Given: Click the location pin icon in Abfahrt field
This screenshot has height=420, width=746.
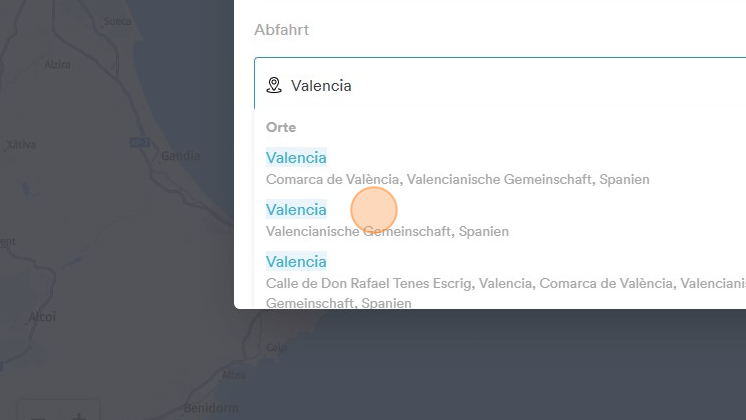Looking at the screenshot, I should coord(273,86).
